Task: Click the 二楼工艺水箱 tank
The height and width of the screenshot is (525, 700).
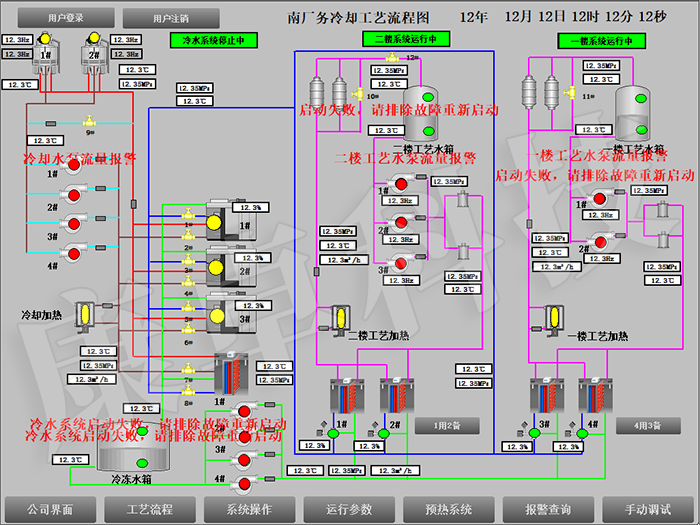Action: (x=420, y=114)
